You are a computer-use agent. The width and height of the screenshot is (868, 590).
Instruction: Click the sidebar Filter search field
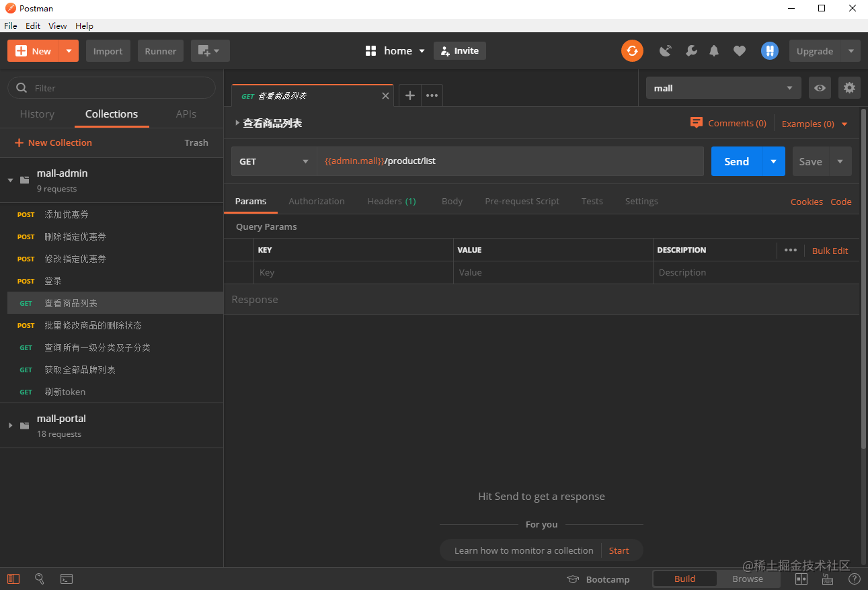coord(112,88)
